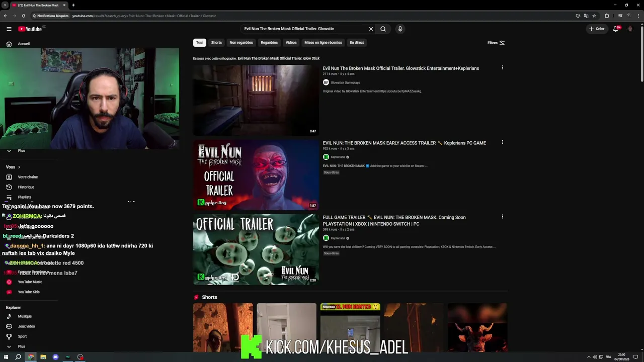Open Keplerians channel avatar on Early Access video

(326, 157)
